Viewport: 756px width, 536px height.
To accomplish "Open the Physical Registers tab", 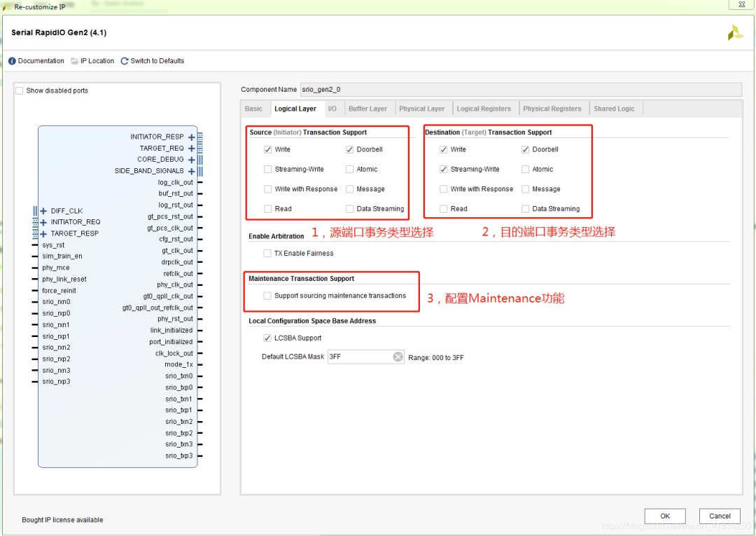I will [552, 109].
